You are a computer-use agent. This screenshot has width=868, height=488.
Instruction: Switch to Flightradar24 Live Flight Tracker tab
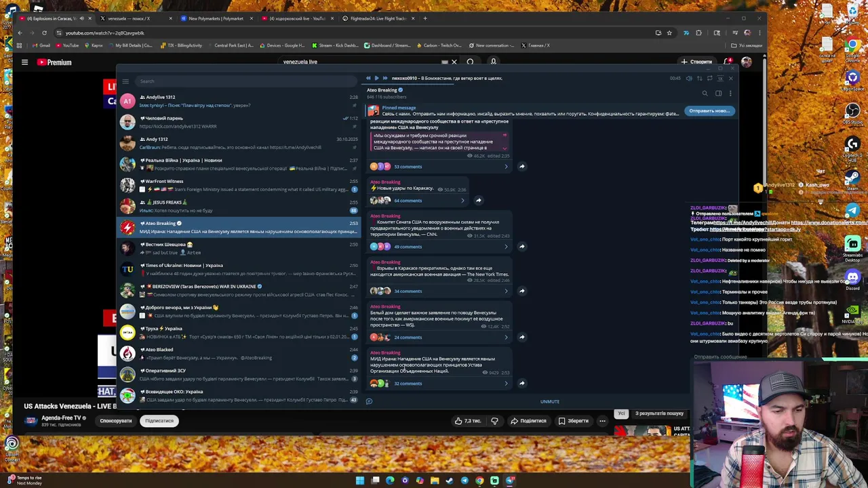click(378, 18)
